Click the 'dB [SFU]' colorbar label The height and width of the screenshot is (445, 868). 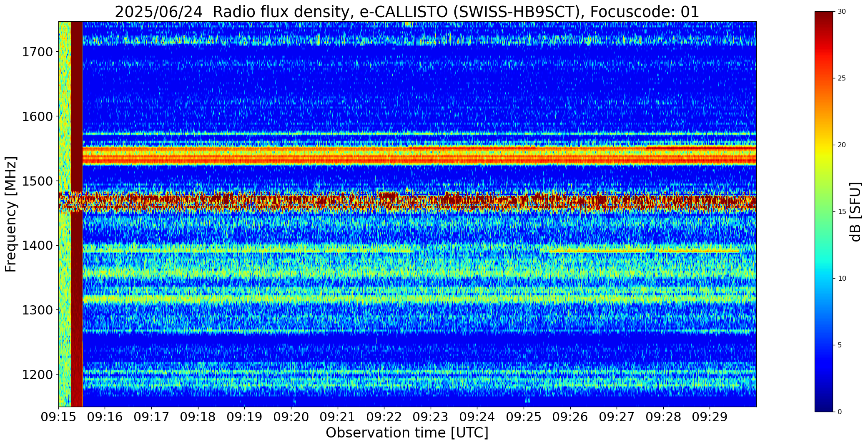pyautogui.click(x=855, y=212)
